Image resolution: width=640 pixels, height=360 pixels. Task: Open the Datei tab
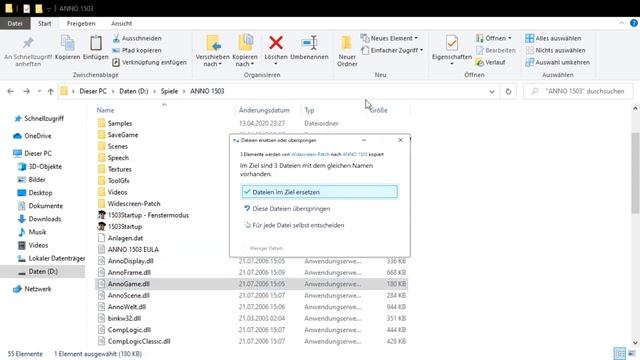(15, 24)
